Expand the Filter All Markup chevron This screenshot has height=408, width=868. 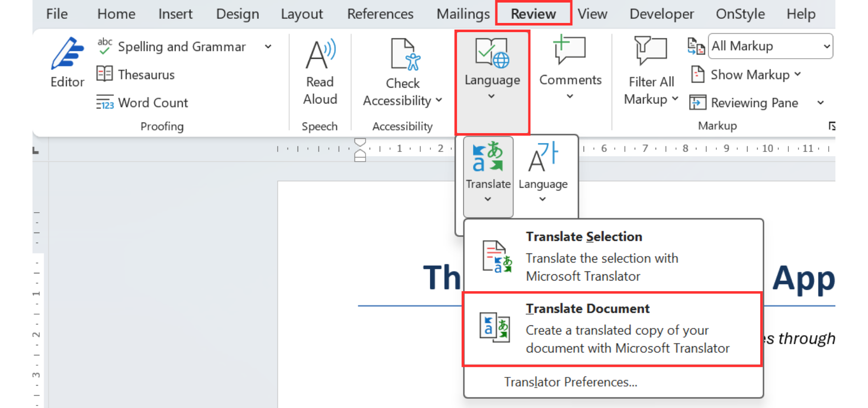[x=674, y=98]
